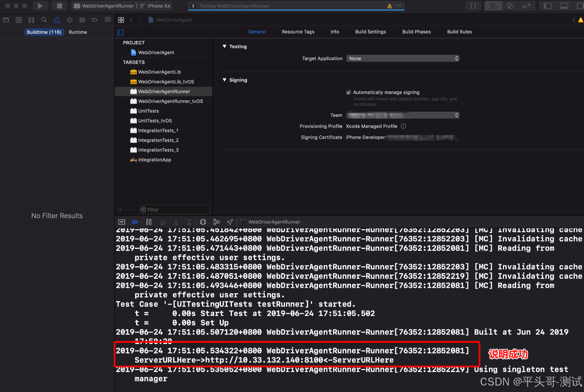Viewport: 584px width, 392px height.
Task: Open the Build Phases tab
Action: point(416,32)
